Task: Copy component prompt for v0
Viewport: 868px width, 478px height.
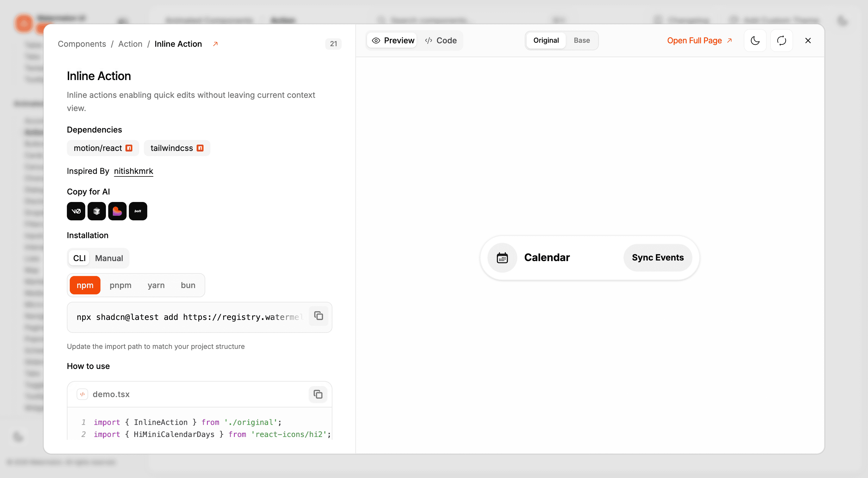Action: (76, 211)
